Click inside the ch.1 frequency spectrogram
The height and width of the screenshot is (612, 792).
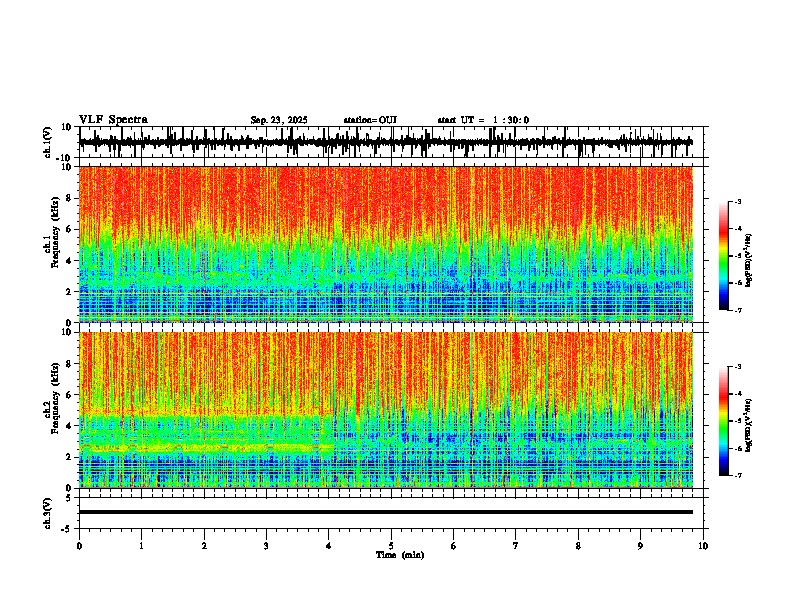coord(386,244)
